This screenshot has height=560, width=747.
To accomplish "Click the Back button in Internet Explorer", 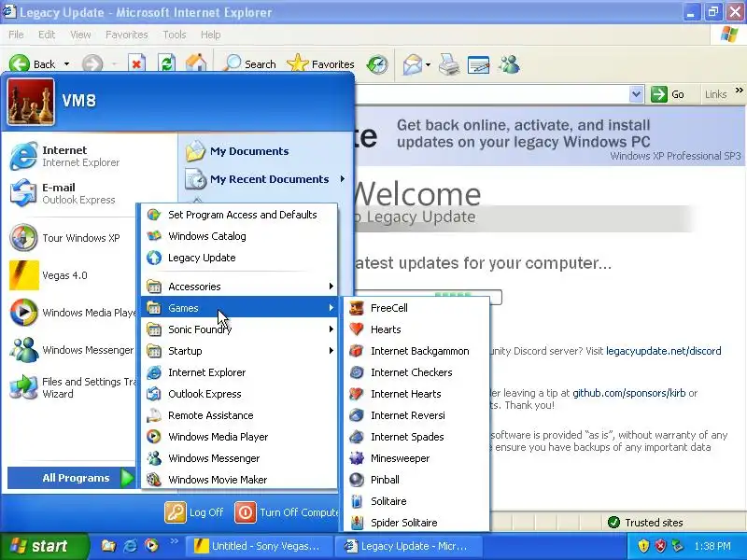I will (x=32, y=63).
